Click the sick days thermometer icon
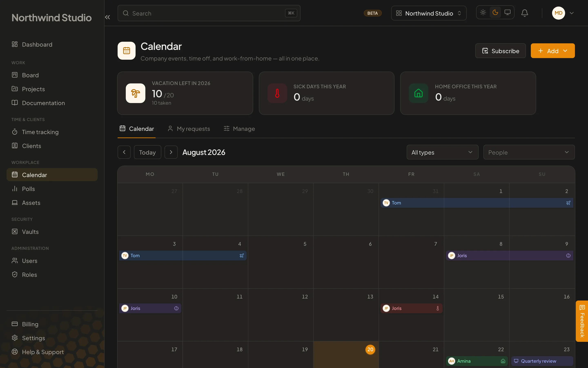 point(277,93)
